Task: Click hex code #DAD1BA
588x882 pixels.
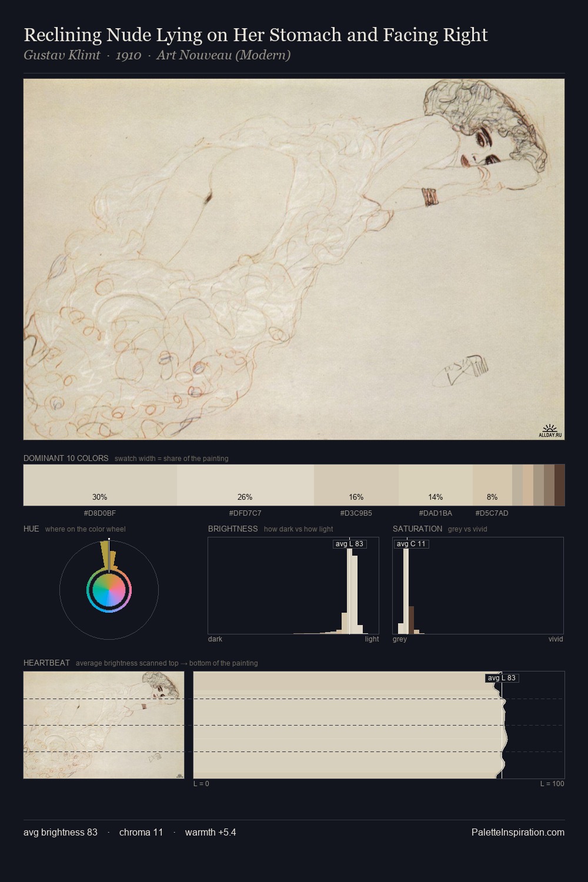Action: pyautogui.click(x=436, y=513)
